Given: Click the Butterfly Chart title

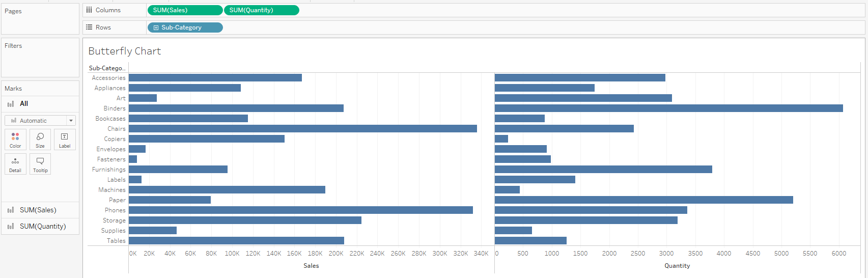Looking at the screenshot, I should (125, 51).
